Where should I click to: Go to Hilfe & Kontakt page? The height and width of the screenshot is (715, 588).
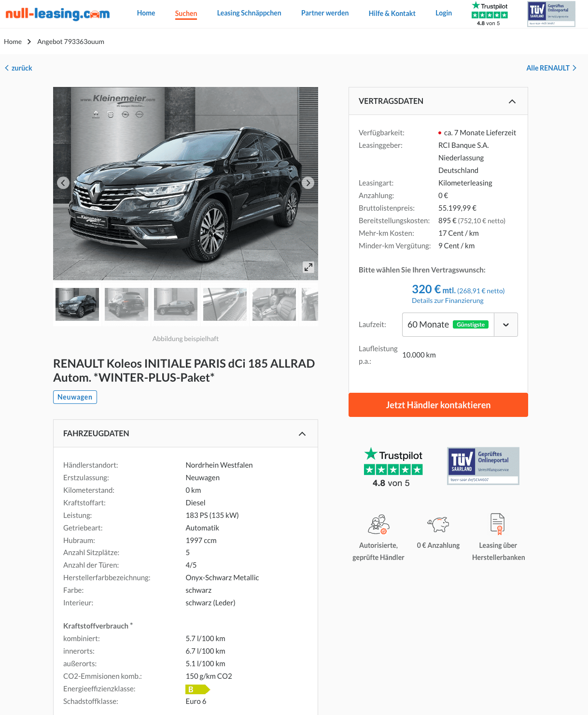392,14
